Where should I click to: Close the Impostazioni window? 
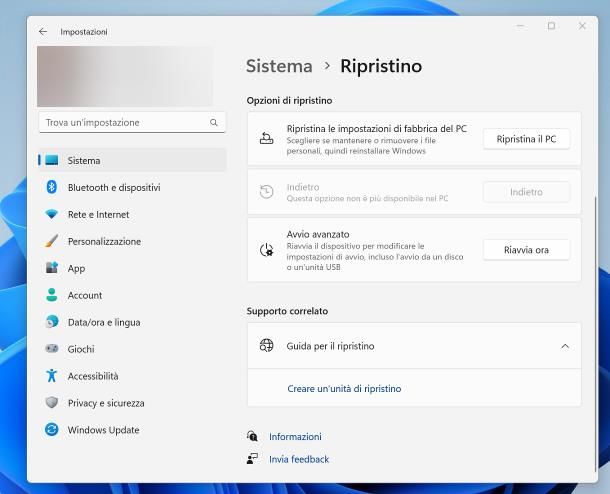click(582, 26)
